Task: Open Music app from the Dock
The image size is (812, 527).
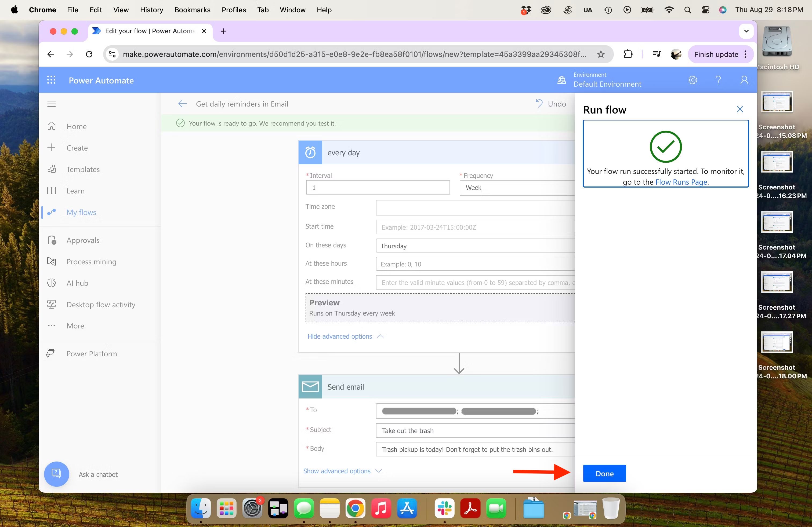Action: coord(381,508)
